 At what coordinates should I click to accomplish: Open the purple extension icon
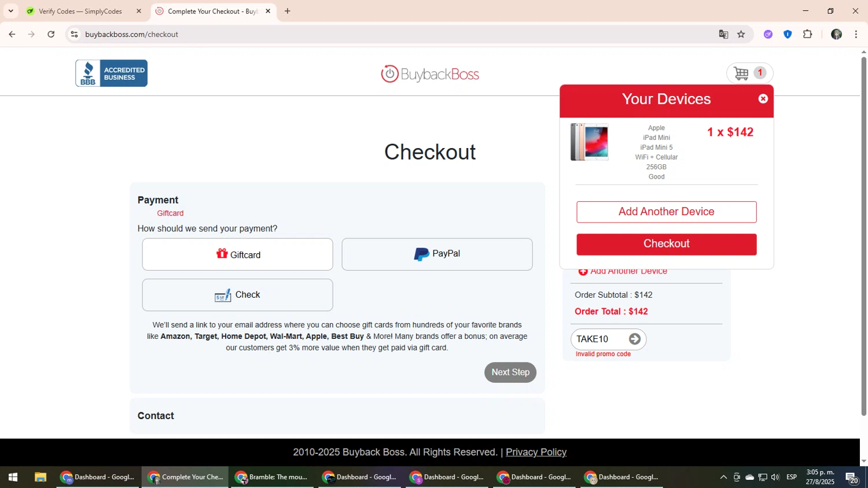(x=768, y=34)
